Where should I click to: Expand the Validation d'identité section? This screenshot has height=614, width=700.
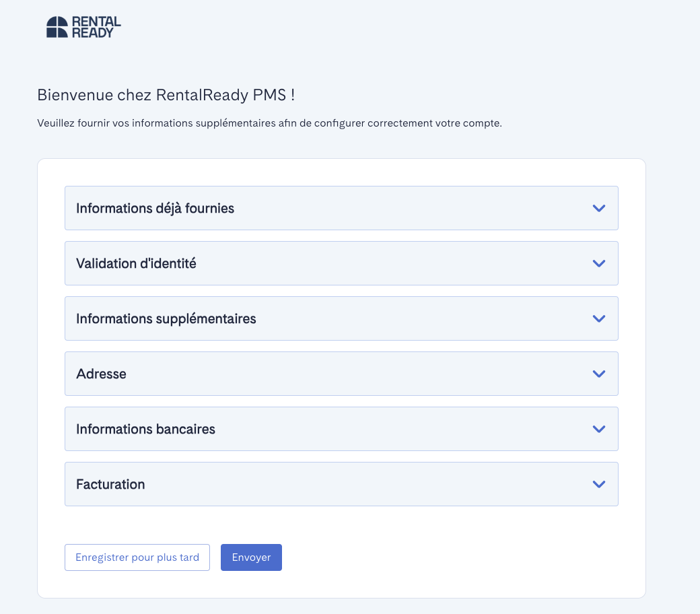pyautogui.click(x=341, y=263)
